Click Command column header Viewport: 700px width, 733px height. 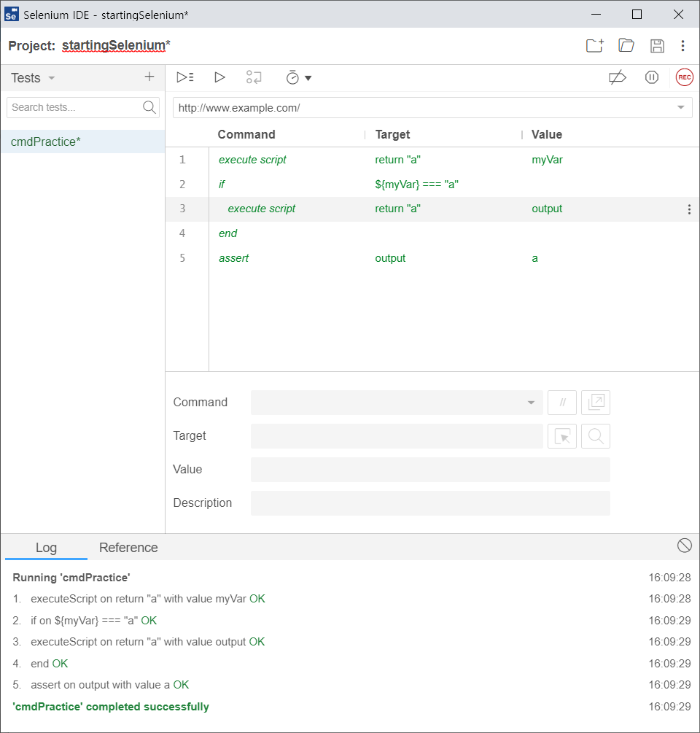tap(246, 135)
